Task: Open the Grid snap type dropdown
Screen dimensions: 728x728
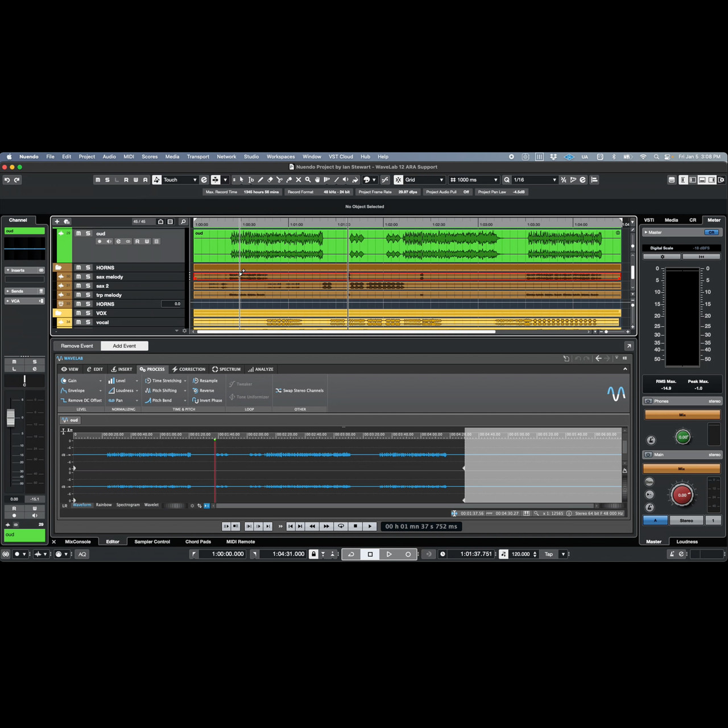Action: 441,180
